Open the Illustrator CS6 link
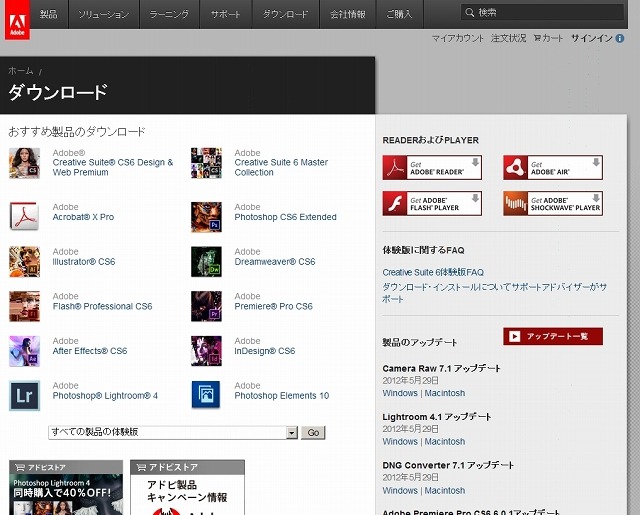The width and height of the screenshot is (640, 515). point(84,262)
